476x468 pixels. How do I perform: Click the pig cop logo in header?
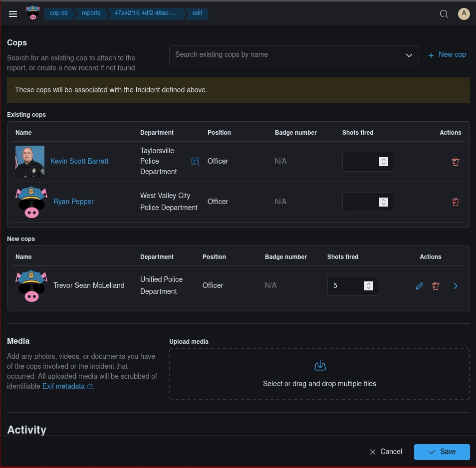tap(33, 13)
